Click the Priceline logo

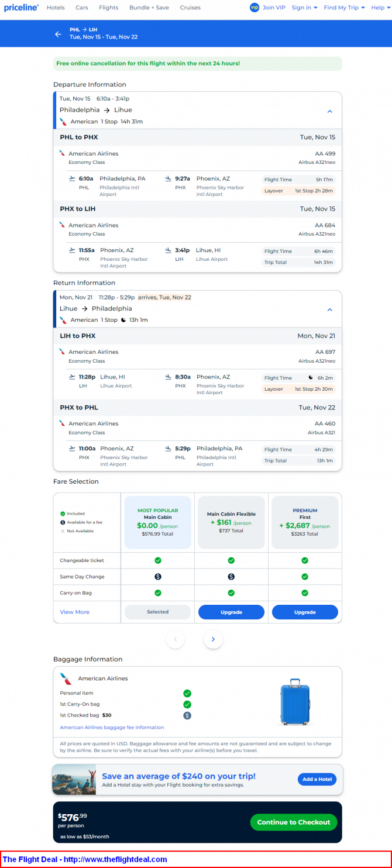click(21, 8)
